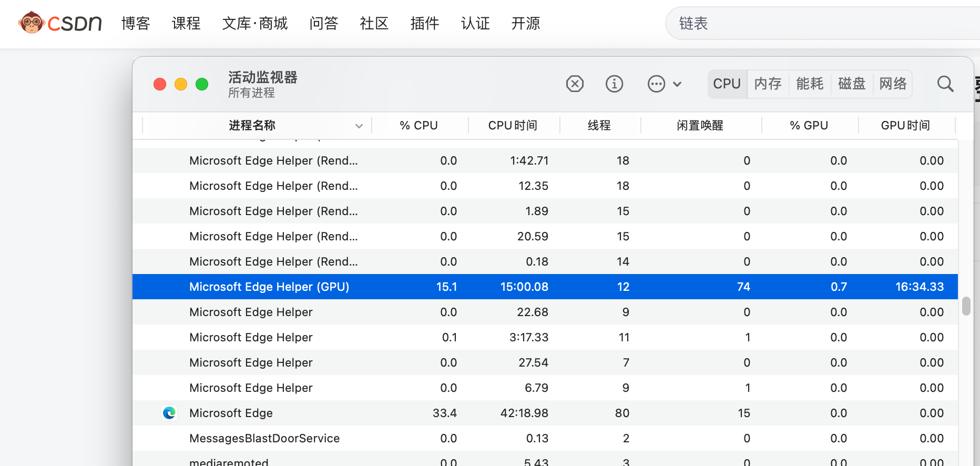Click the process list vertical scrollbar
The height and width of the screenshot is (466, 980).
966,306
